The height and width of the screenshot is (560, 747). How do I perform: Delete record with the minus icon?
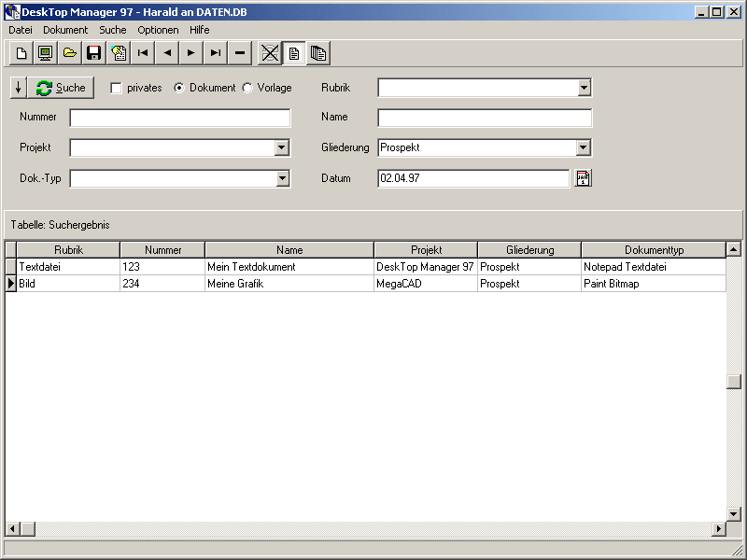pos(240,53)
